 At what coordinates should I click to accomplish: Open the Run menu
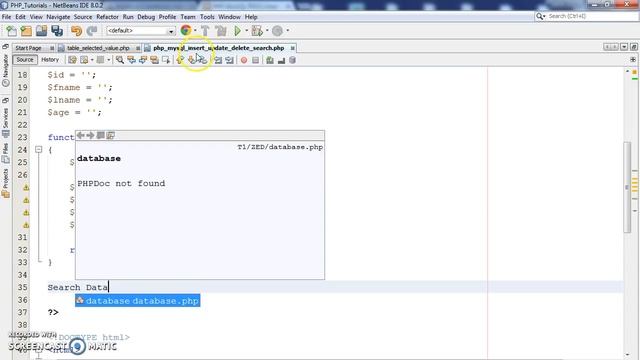click(128, 17)
